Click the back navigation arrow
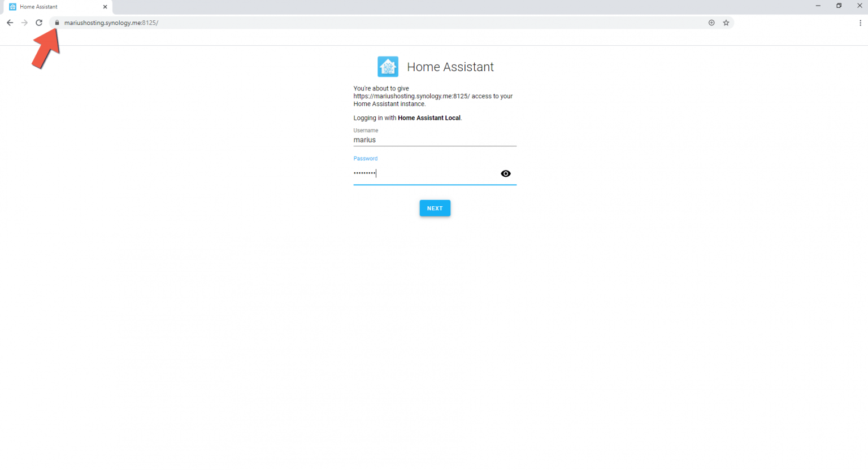Image resolution: width=868 pixels, height=470 pixels. (x=10, y=23)
